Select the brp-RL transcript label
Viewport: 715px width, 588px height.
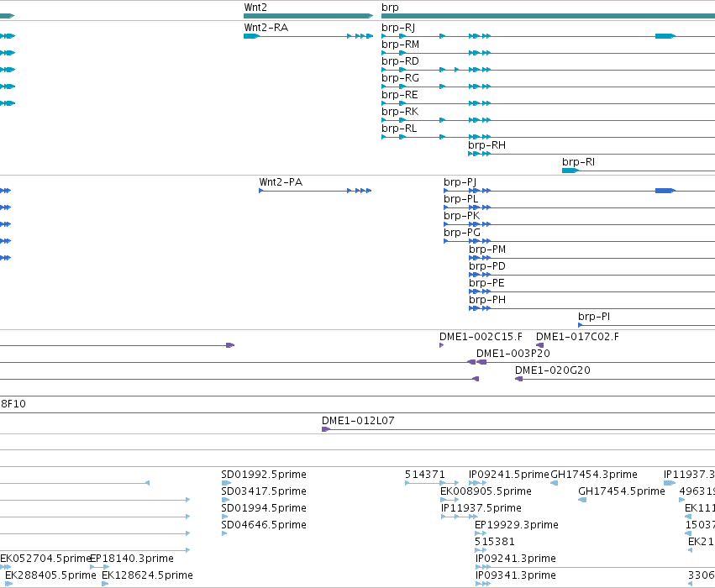tap(399, 129)
